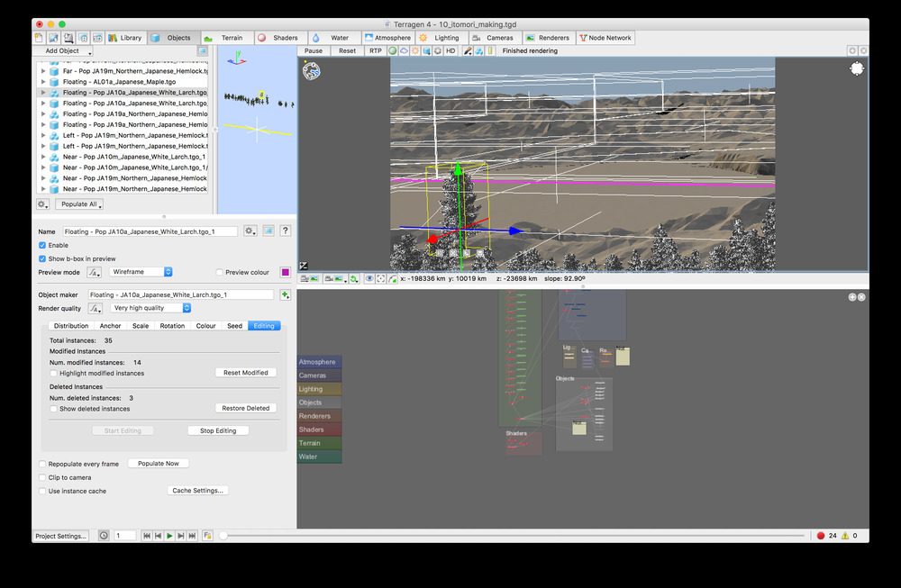This screenshot has height=588, width=901.
Task: Open the Library window
Action: 124,38
